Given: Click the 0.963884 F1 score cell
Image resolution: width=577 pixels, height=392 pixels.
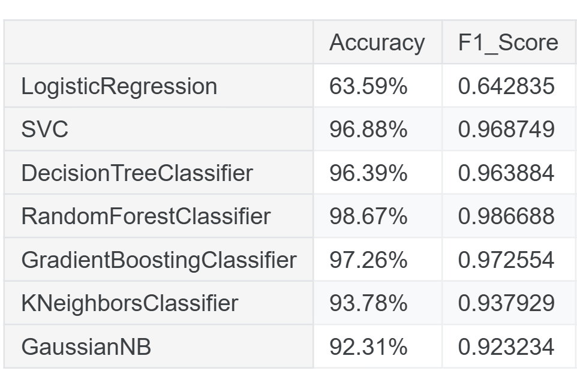Looking at the screenshot, I should 509,173.
